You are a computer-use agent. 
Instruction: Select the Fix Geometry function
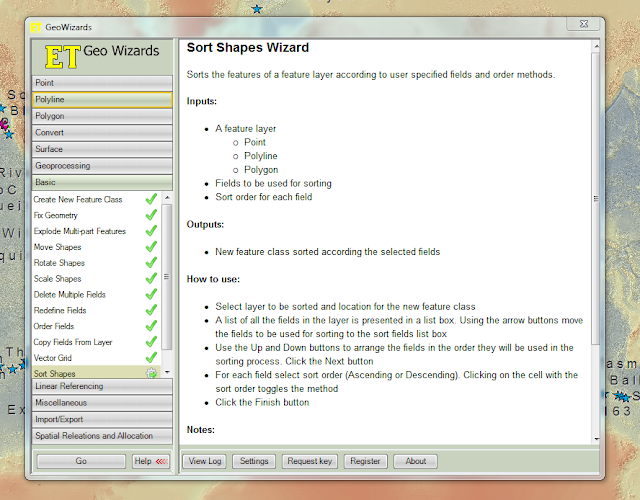(56, 215)
